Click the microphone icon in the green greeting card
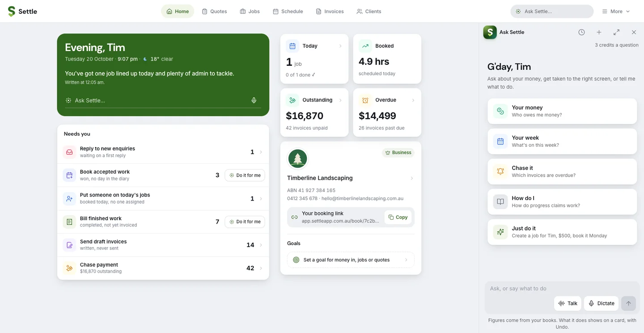This screenshot has width=644, height=333. 254,100
